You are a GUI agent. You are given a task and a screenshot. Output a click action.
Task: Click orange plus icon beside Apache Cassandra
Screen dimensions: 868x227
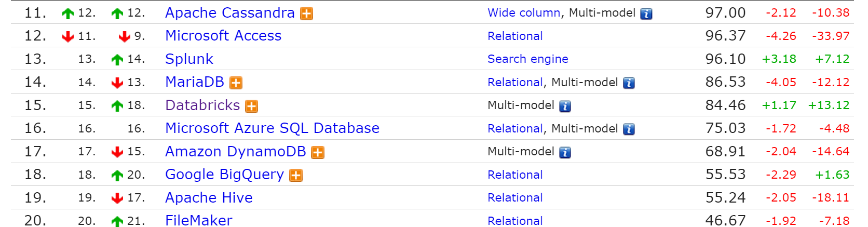(x=307, y=14)
